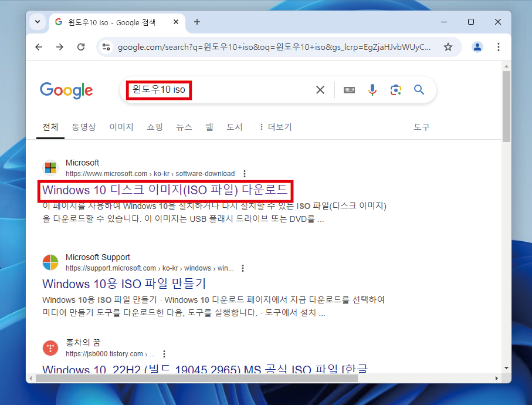Screen dimensions: 532x405
Task: Click the Microsoft favicon of first result
Action: 50,168
